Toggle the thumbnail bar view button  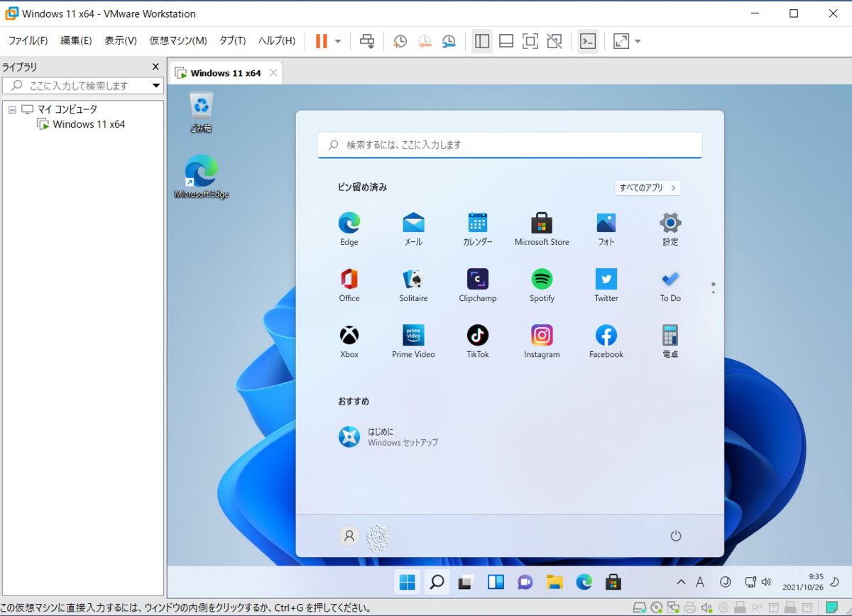click(x=506, y=41)
